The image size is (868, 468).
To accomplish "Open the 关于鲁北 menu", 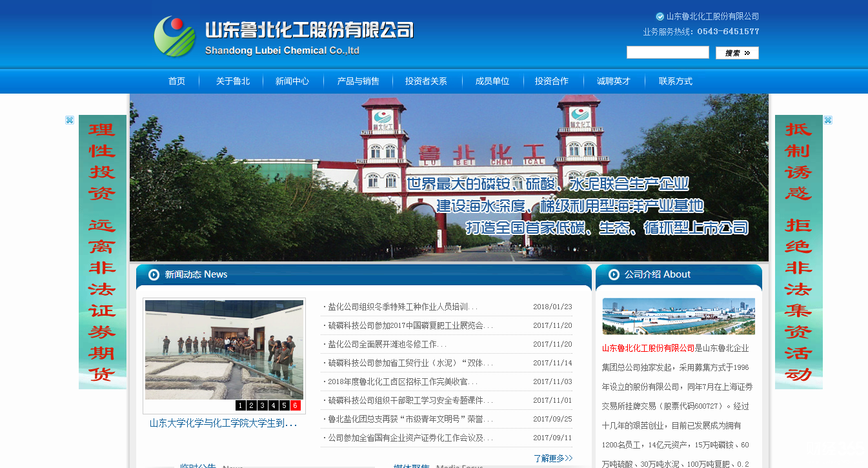I will pos(233,81).
